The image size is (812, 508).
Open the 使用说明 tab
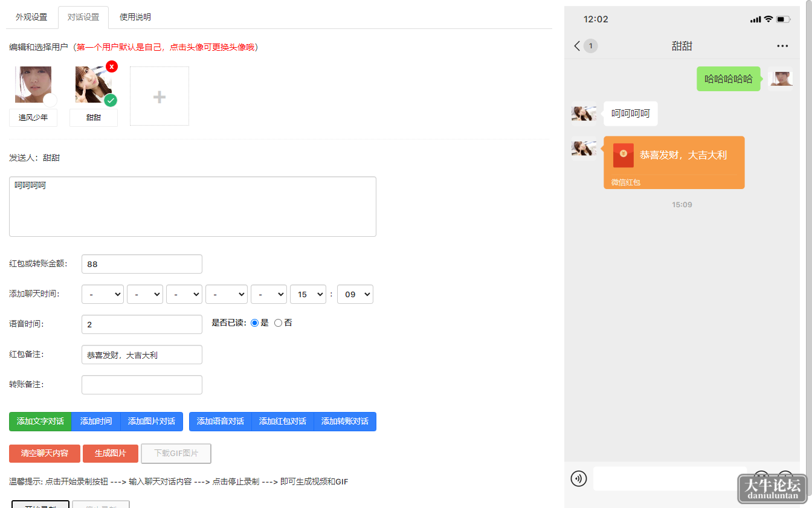click(135, 17)
